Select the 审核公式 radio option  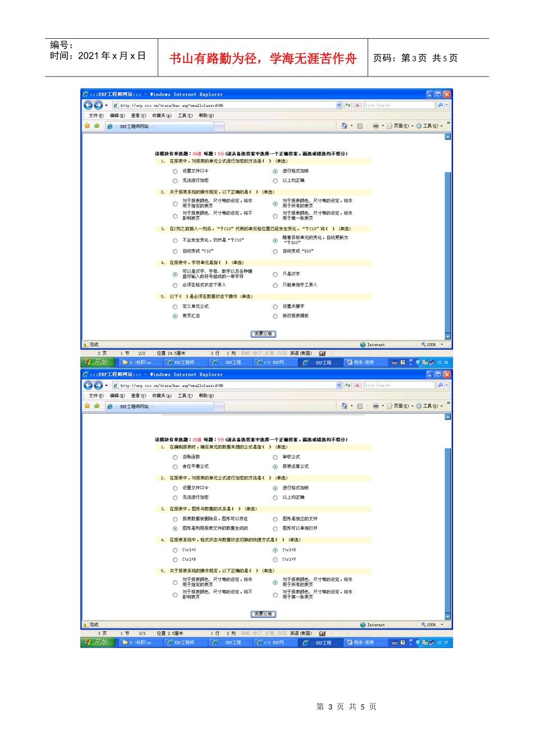tap(275, 457)
